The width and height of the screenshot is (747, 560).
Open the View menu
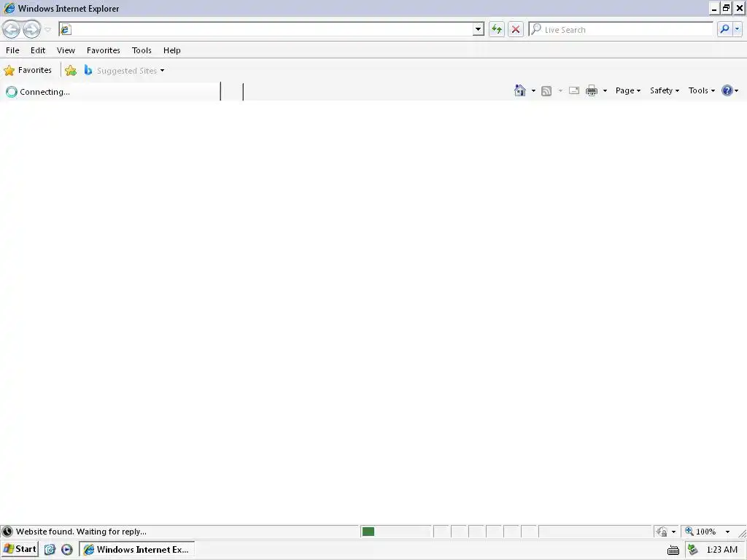point(66,50)
